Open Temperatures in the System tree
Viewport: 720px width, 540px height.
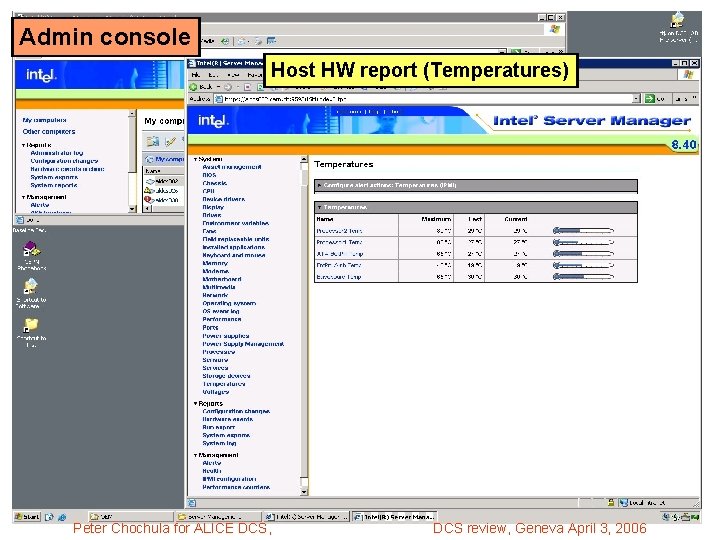point(224,384)
